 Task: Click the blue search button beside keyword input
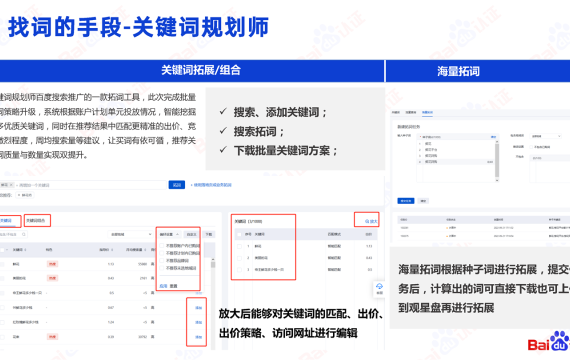click(x=177, y=185)
